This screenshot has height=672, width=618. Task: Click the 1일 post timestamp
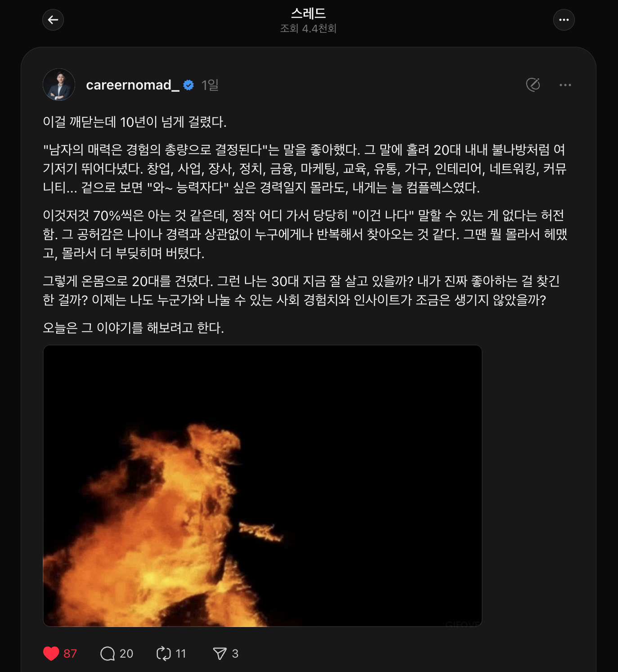coord(210,85)
